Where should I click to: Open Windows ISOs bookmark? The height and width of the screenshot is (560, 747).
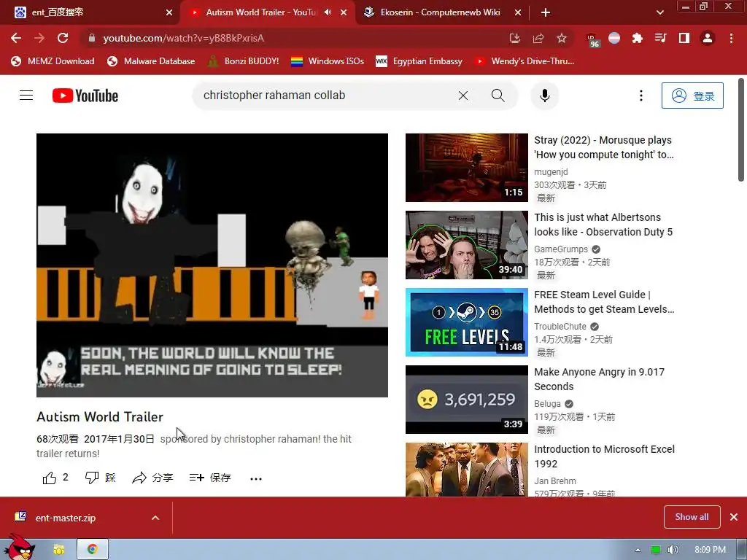point(328,61)
